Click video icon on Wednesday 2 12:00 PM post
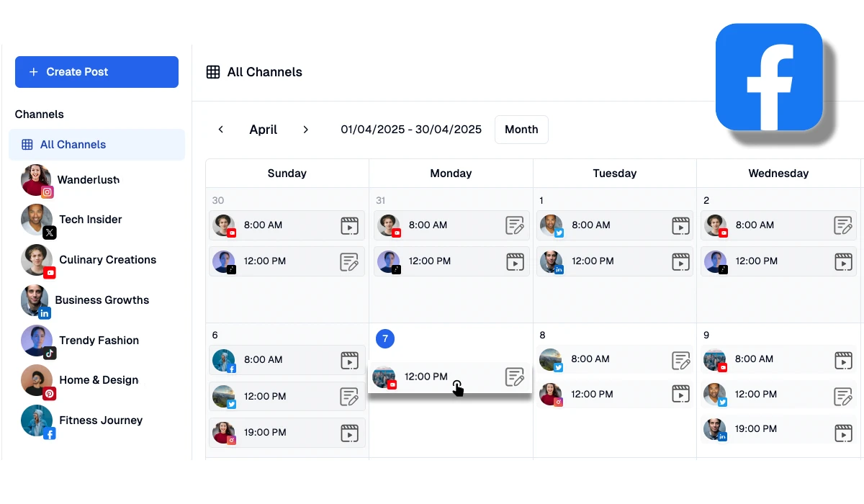The height and width of the screenshot is (504, 864). tap(843, 262)
